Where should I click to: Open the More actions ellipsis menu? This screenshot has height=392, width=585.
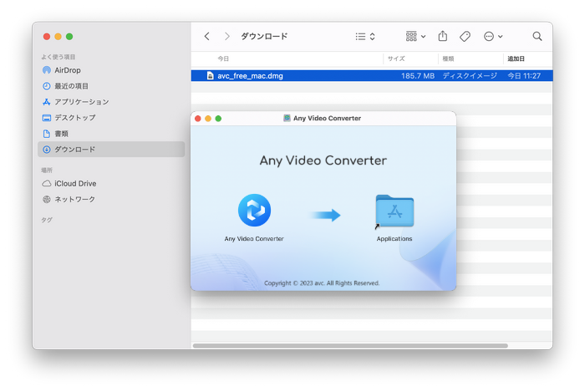(493, 36)
